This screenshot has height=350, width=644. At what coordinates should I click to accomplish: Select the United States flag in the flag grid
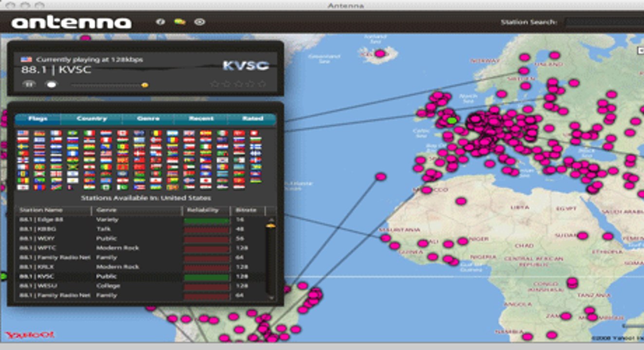(23, 133)
